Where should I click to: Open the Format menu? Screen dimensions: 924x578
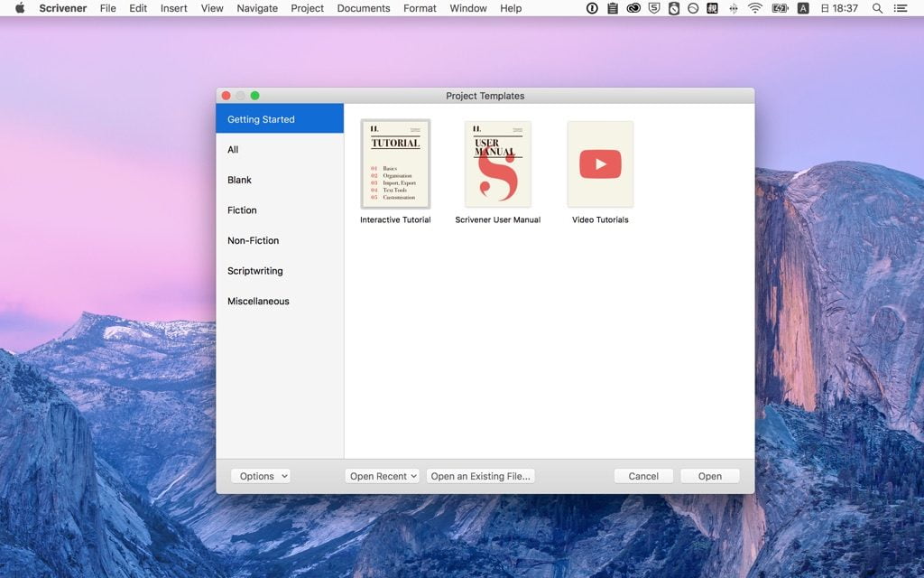pyautogui.click(x=420, y=8)
